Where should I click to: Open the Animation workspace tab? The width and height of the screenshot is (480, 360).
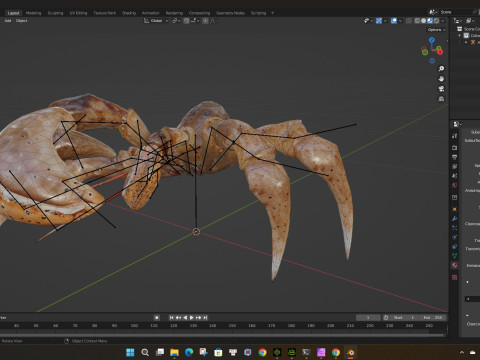click(x=151, y=13)
